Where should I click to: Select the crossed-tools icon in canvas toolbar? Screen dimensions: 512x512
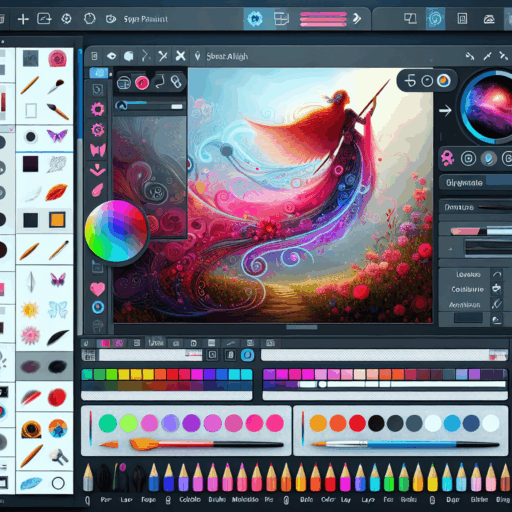[x=163, y=56]
